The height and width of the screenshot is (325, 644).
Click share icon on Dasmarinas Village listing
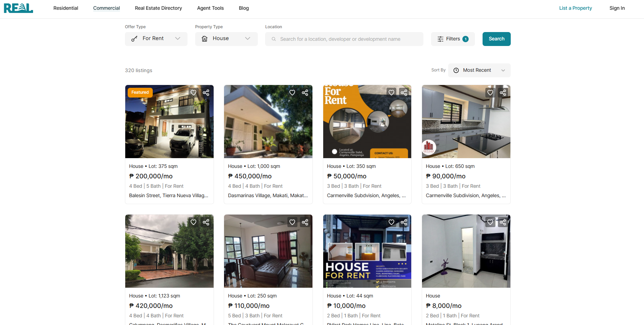pos(305,93)
